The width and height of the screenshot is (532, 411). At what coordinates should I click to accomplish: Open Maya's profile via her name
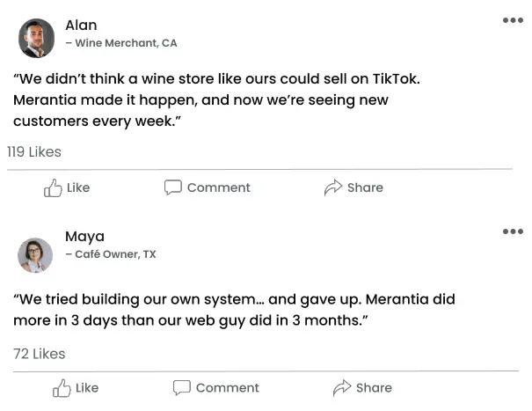click(x=84, y=237)
